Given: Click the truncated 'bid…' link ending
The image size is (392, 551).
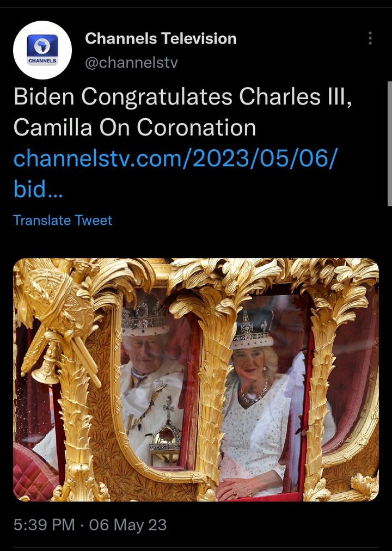Looking at the screenshot, I should [x=38, y=189].
